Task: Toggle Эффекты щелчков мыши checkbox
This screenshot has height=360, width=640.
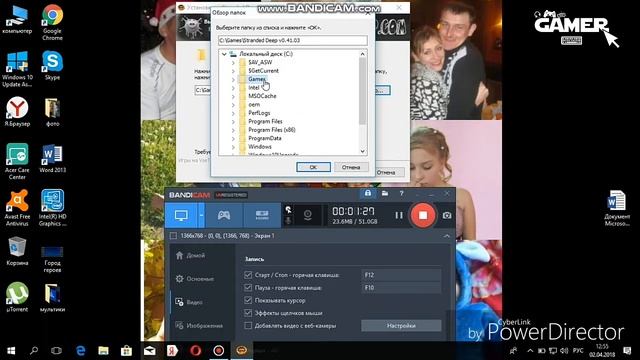Action: pyautogui.click(x=248, y=313)
